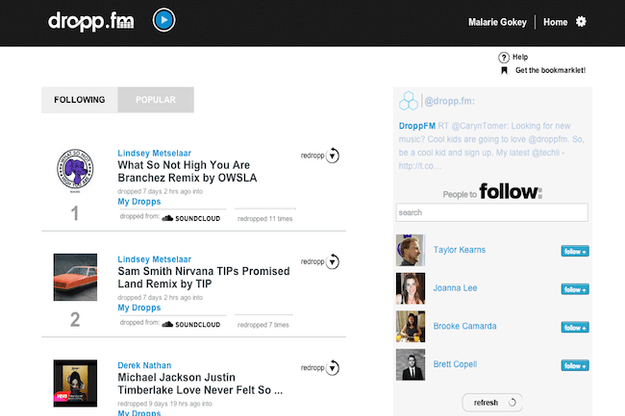Click SoundCloud source on Sam Smith track
Screen dimensions: 625x416
coord(191,324)
